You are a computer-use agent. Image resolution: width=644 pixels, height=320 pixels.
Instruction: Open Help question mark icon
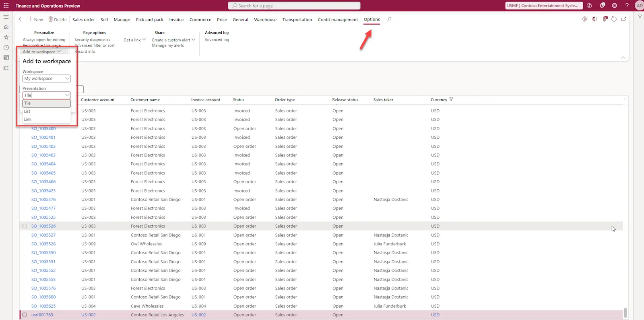(627, 6)
